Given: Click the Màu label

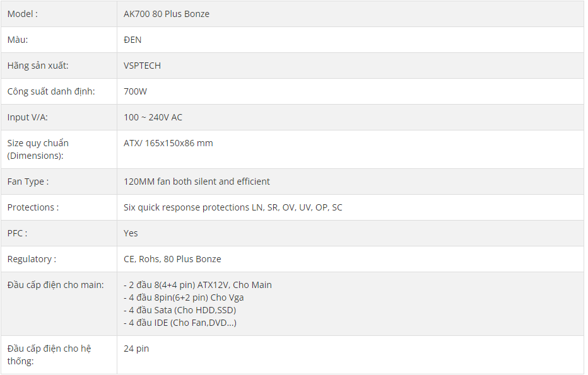Looking at the screenshot, I should [x=18, y=40].
